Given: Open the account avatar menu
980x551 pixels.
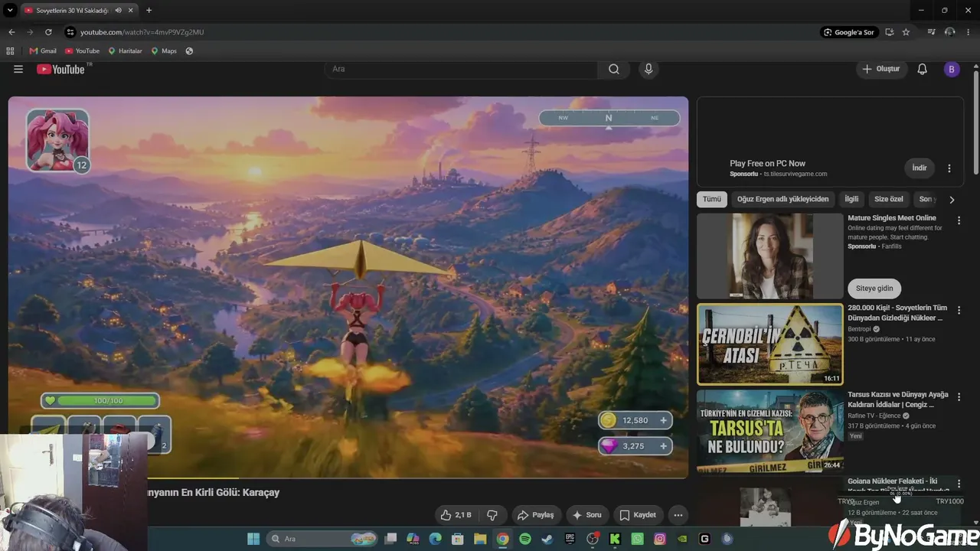Looking at the screenshot, I should tap(952, 69).
